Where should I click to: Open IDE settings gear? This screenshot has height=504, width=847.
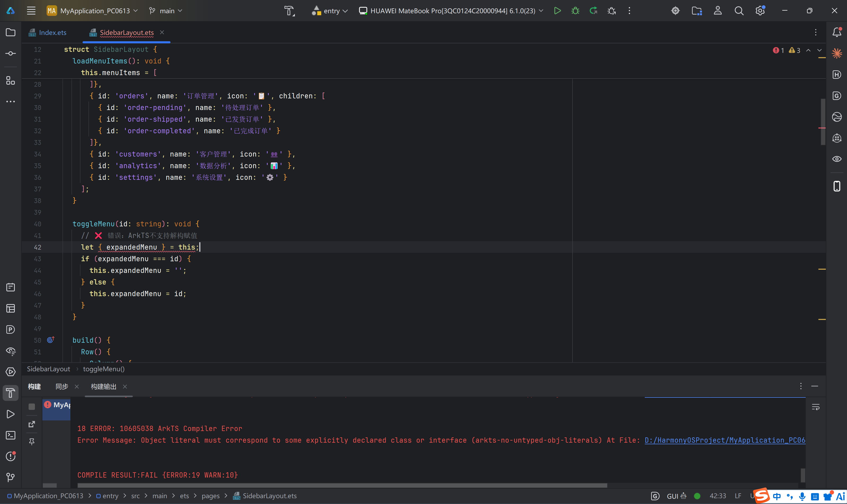pyautogui.click(x=760, y=11)
